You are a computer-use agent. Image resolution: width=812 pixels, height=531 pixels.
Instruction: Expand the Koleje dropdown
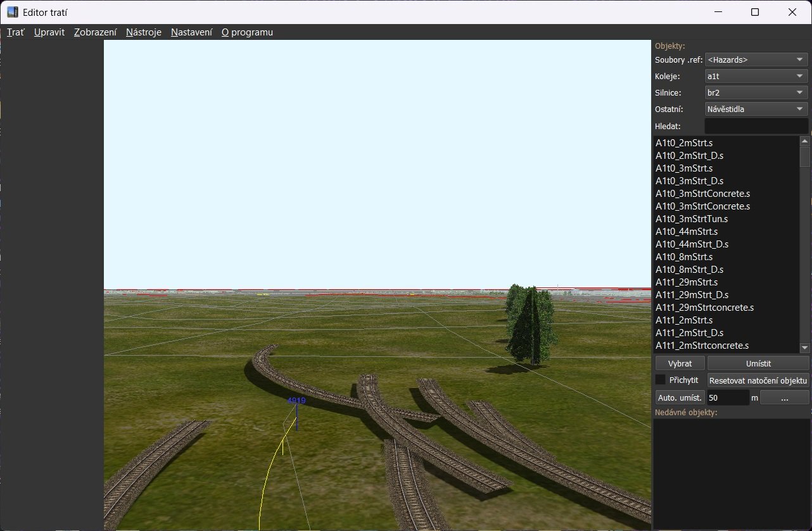click(x=756, y=76)
